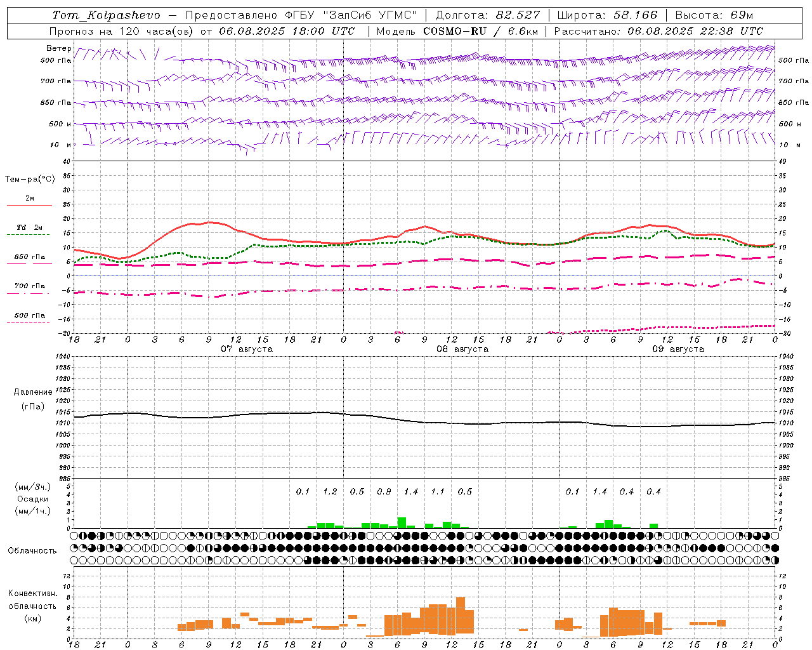This screenshot has width=812, height=650.
Task: Click the '(мм/3ч.)' precipitation unit label
Action: [33, 487]
